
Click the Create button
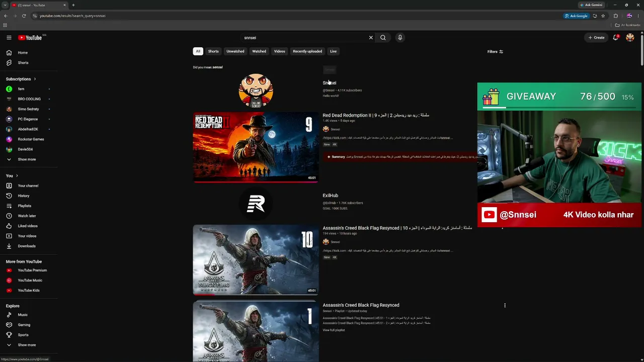point(597,38)
